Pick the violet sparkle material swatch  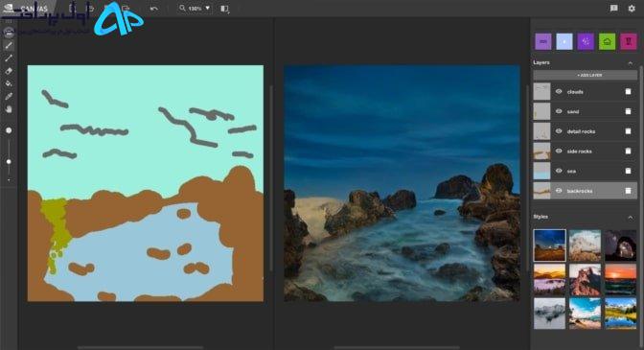point(586,41)
